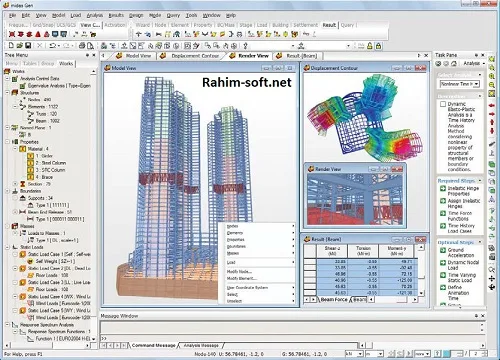This screenshot has width=500, height=360.
Task: Click the Static Load Case 1 tree icon
Action: click(23, 254)
